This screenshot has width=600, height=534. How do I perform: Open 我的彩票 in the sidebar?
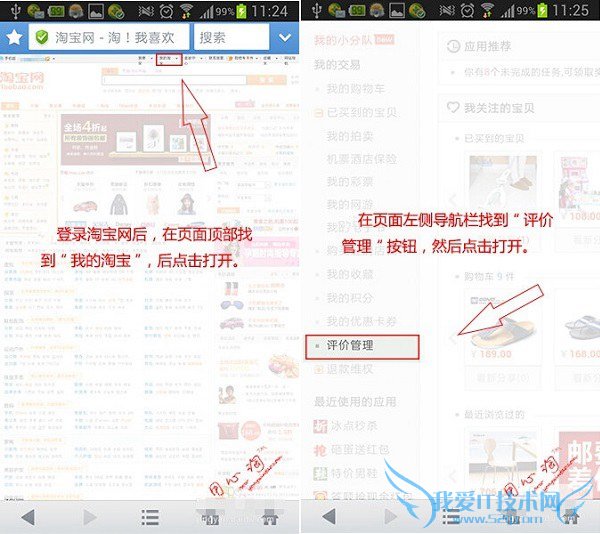350,181
